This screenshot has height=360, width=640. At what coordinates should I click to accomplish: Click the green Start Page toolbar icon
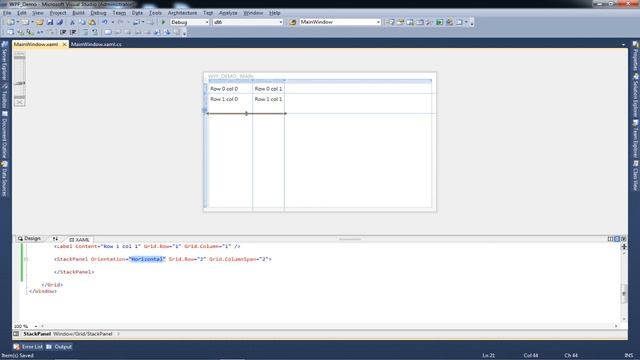point(440,22)
